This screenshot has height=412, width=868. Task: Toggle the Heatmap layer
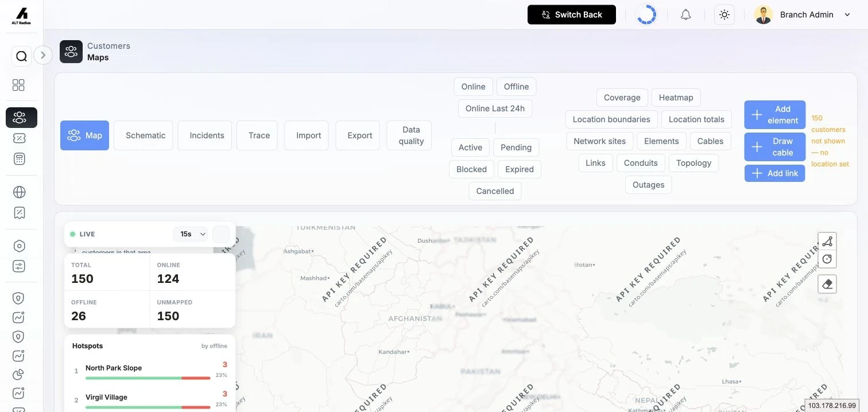click(x=676, y=98)
